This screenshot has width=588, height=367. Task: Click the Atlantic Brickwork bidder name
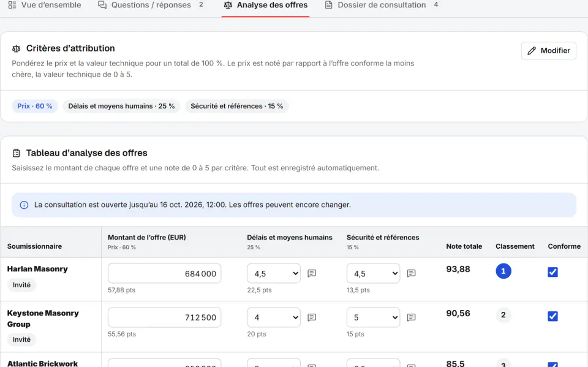coord(42,363)
